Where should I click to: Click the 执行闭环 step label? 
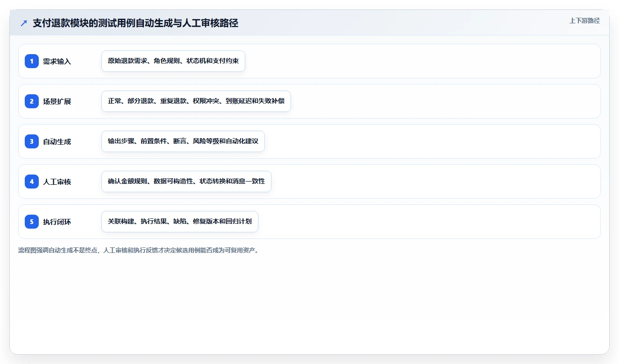[57, 222]
